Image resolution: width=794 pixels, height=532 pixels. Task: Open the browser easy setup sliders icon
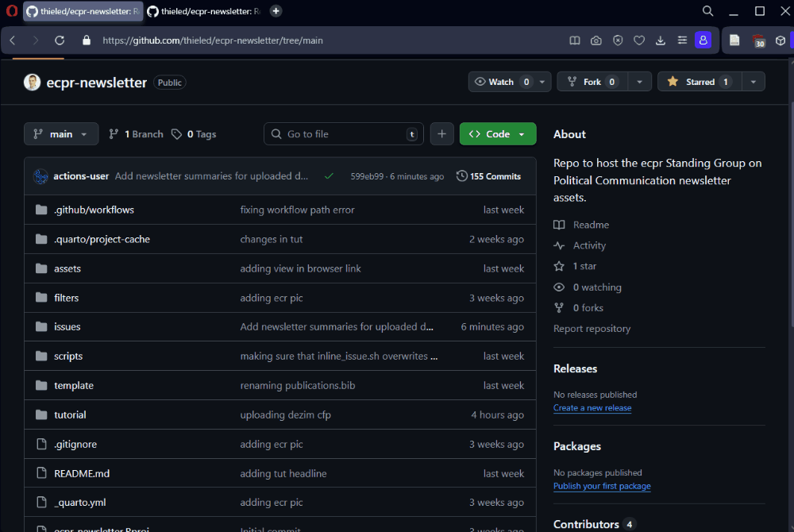point(681,40)
